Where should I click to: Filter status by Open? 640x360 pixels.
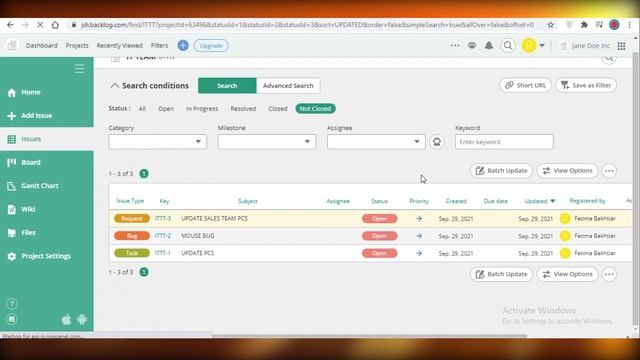166,109
